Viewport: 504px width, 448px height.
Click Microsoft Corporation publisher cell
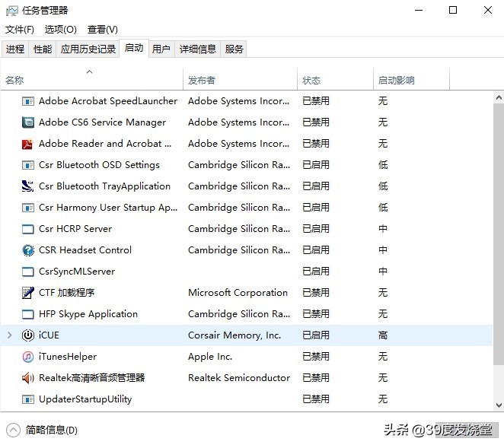[238, 293]
